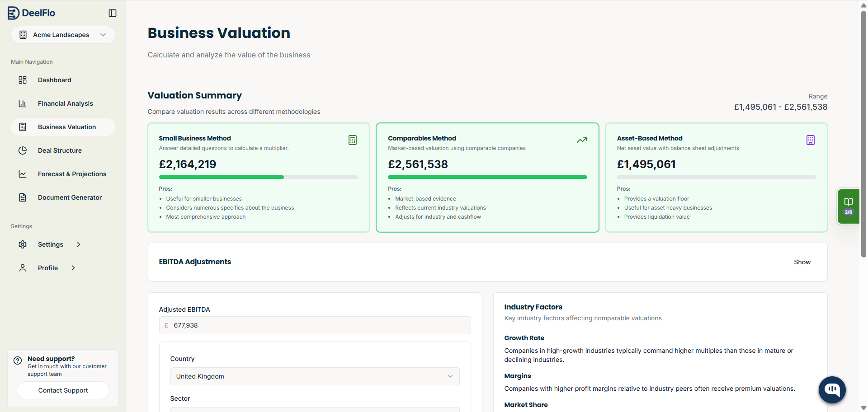Open the chat support bubble
The width and height of the screenshot is (868, 412).
point(832,390)
